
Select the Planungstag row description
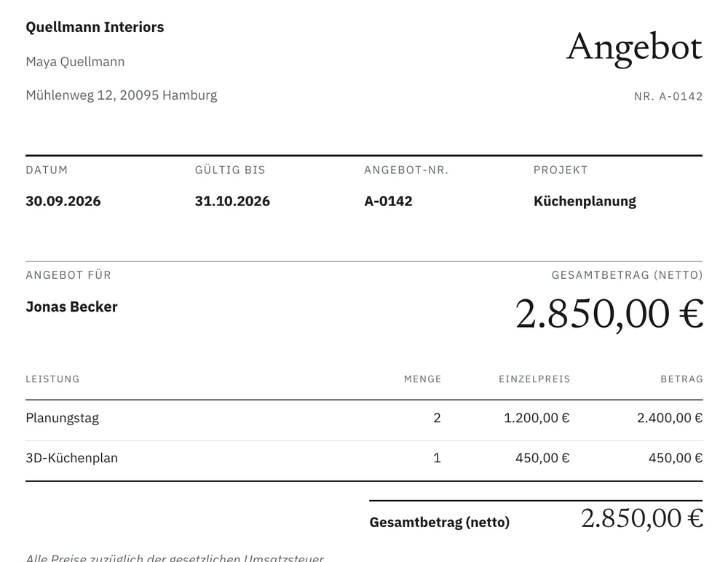(62, 419)
